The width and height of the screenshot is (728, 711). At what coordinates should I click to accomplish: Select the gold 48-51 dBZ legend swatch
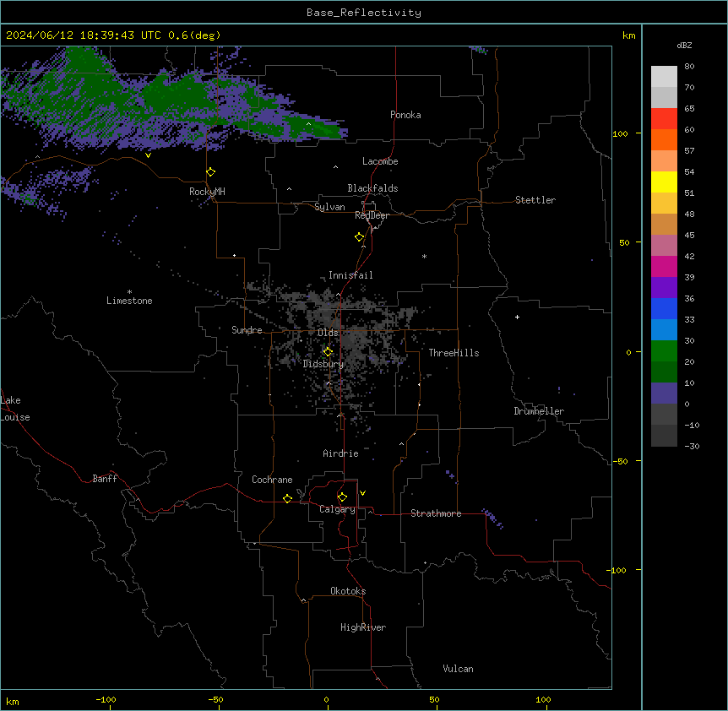point(664,204)
